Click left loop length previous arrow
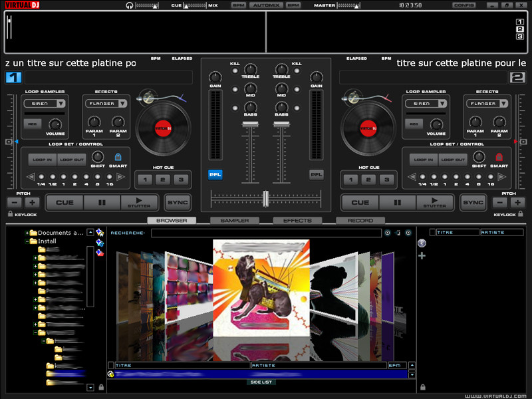This screenshot has width=532, height=399. pyautogui.click(x=31, y=176)
